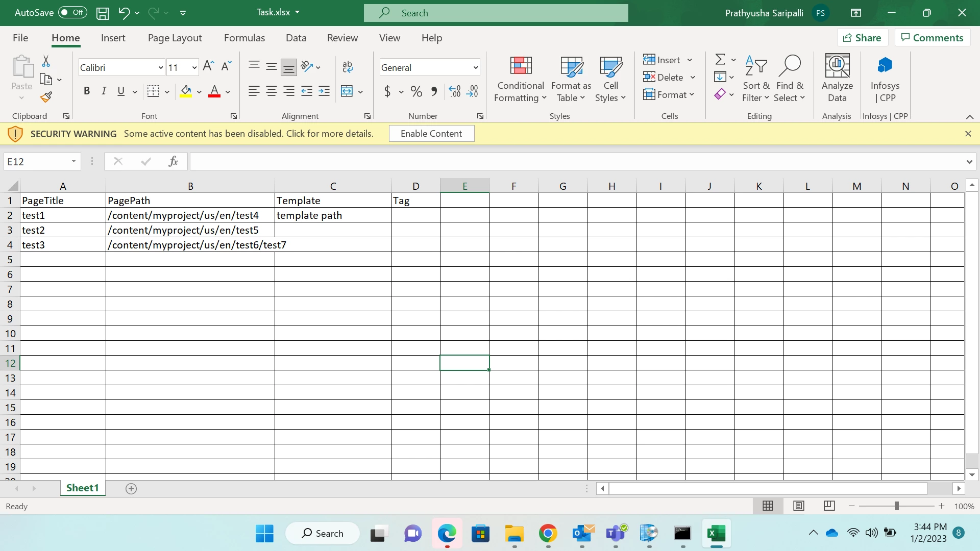This screenshot has height=551, width=980.
Task: Open the Page Layout tab
Action: coord(175,38)
